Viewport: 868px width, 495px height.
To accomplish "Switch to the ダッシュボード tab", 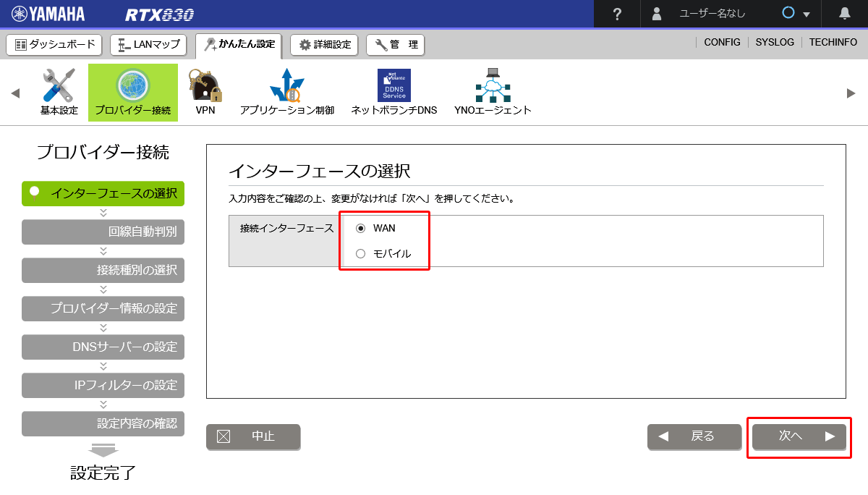I will tap(54, 45).
